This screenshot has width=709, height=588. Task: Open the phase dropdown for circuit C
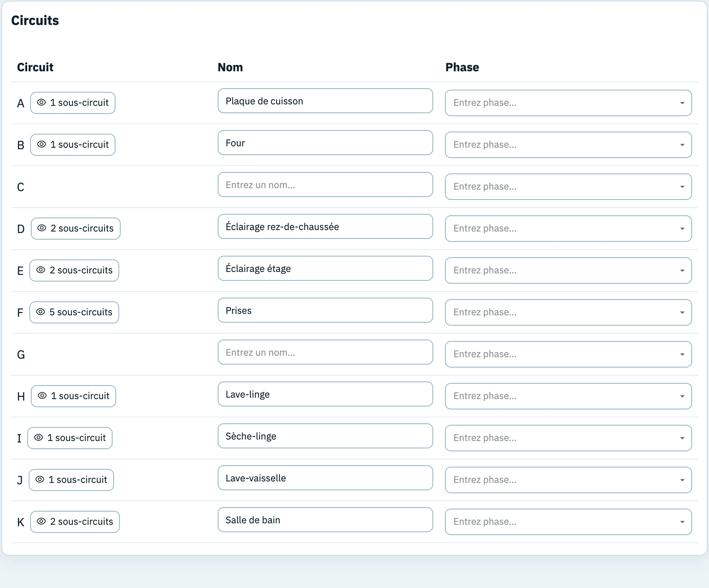568,187
